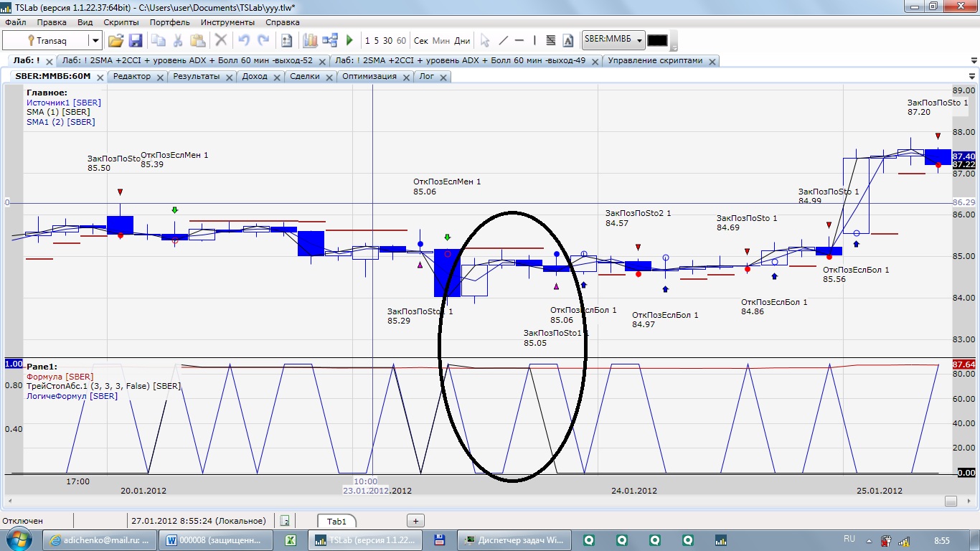The height and width of the screenshot is (551, 980).
Task: Select the cursor pointer tool
Action: tap(485, 41)
